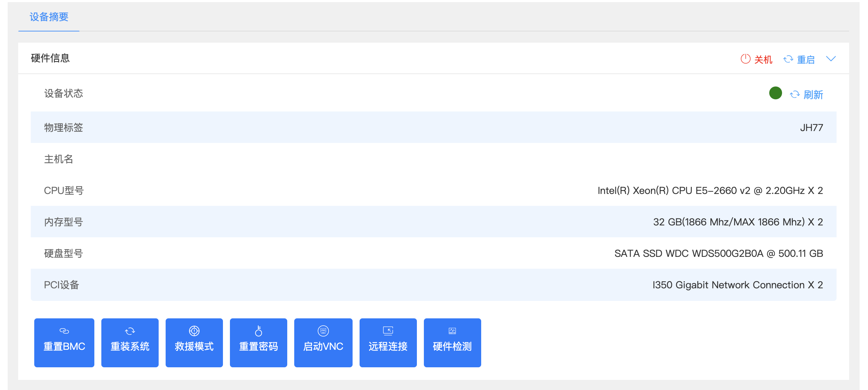Select the SATA SSD WDC disk value
Image resolution: width=868 pixels, height=390 pixels.
[x=719, y=253]
